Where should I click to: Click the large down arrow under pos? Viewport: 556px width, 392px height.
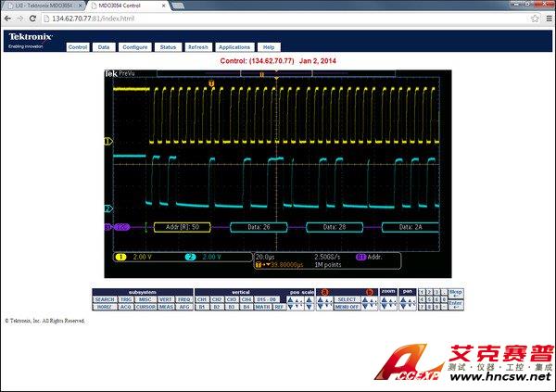point(290,307)
